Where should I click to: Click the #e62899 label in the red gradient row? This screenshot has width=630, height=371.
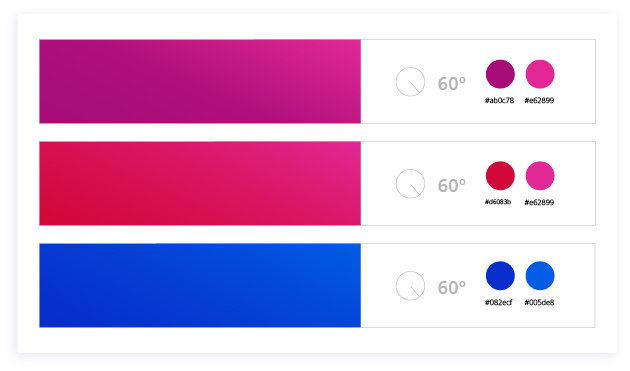[539, 202]
